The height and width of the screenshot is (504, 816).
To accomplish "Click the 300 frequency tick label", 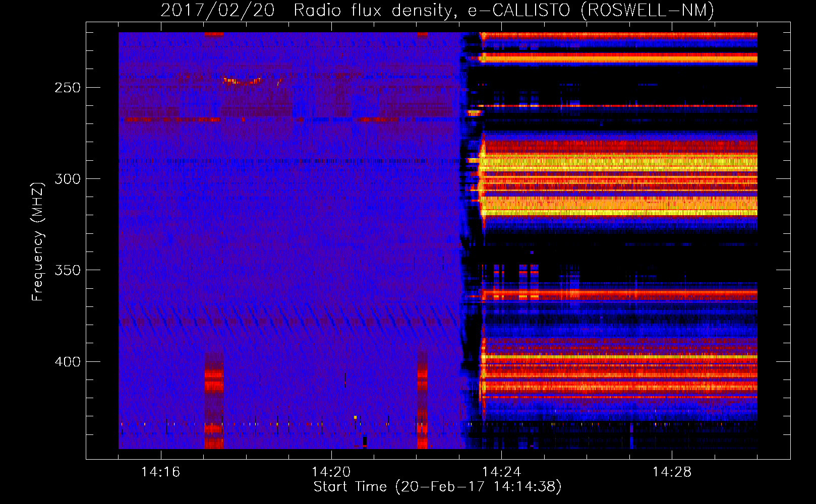I will pyautogui.click(x=68, y=179).
